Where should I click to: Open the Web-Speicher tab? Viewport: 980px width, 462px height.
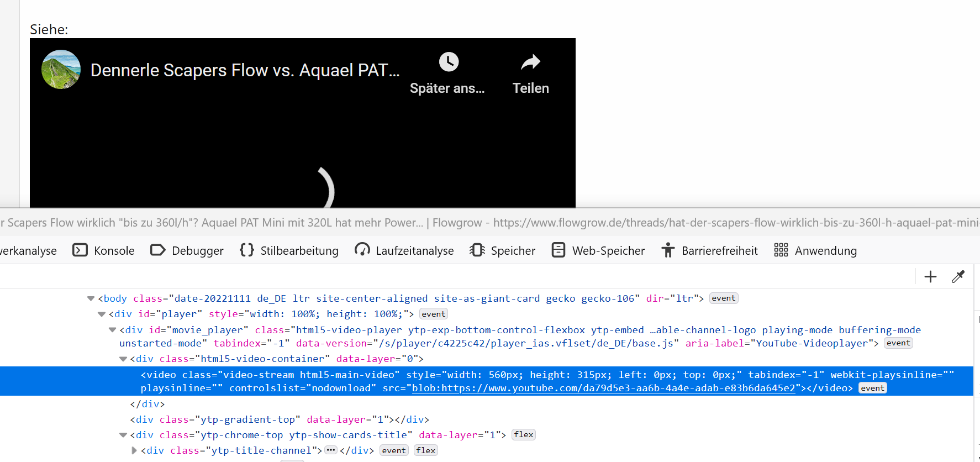(598, 250)
